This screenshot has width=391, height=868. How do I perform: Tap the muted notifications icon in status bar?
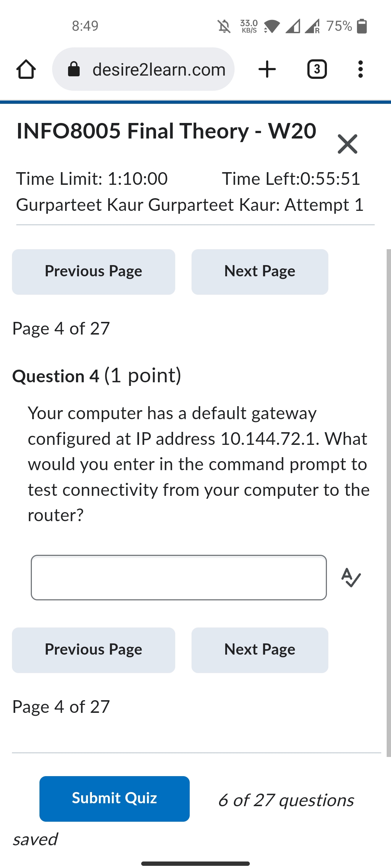pos(223,26)
